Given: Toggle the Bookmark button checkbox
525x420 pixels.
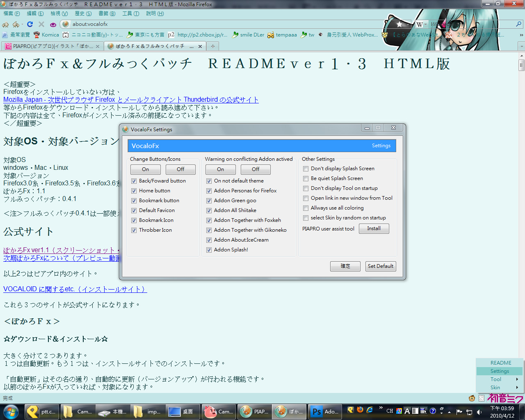Looking at the screenshot, I should point(134,201).
